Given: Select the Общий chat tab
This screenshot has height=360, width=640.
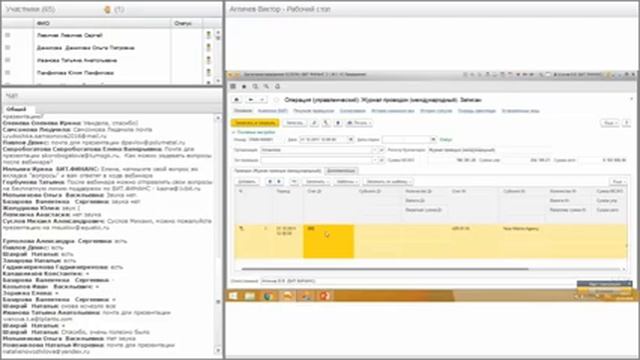Looking at the screenshot, I should pyautogui.click(x=17, y=109).
